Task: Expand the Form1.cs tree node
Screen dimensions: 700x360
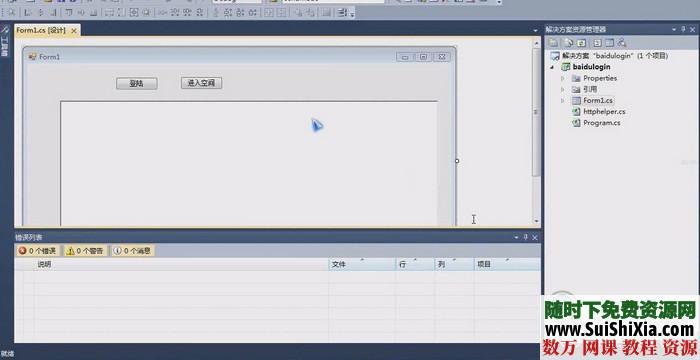Action: [x=562, y=100]
